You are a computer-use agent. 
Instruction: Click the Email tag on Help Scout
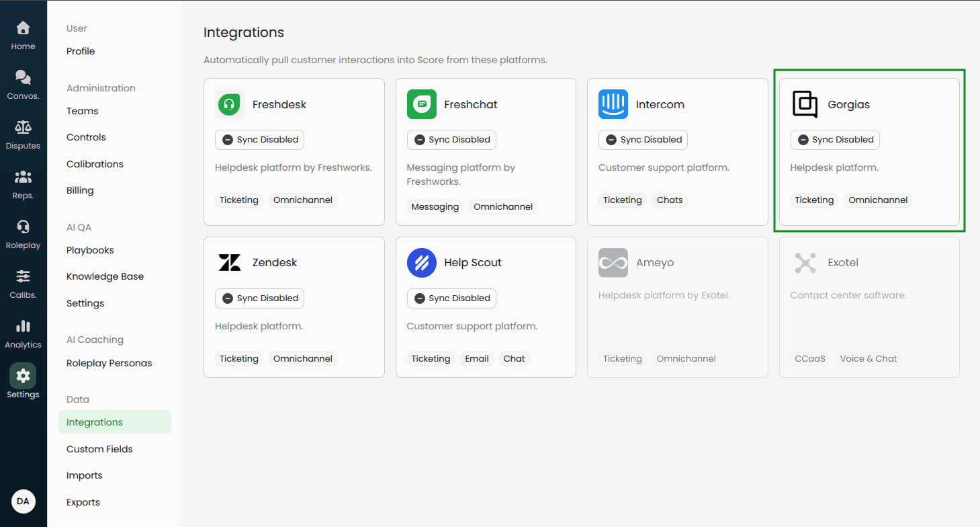(477, 359)
